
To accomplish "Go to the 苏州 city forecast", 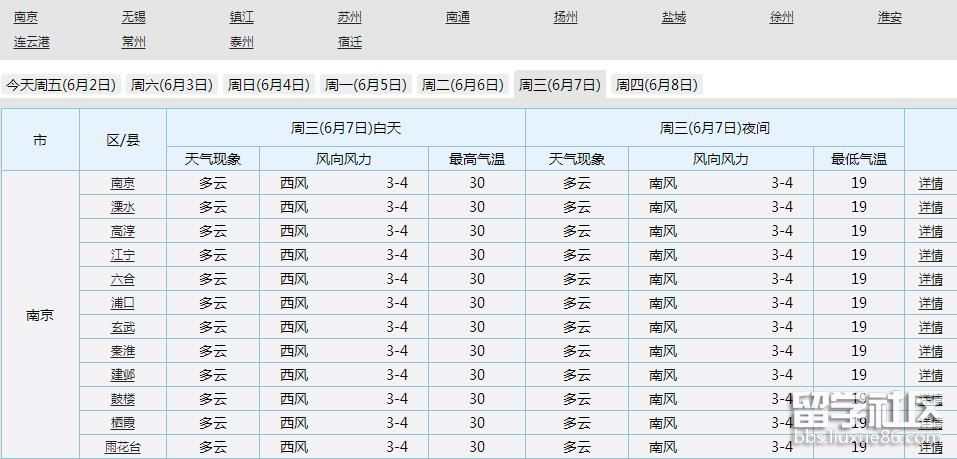I will [350, 18].
